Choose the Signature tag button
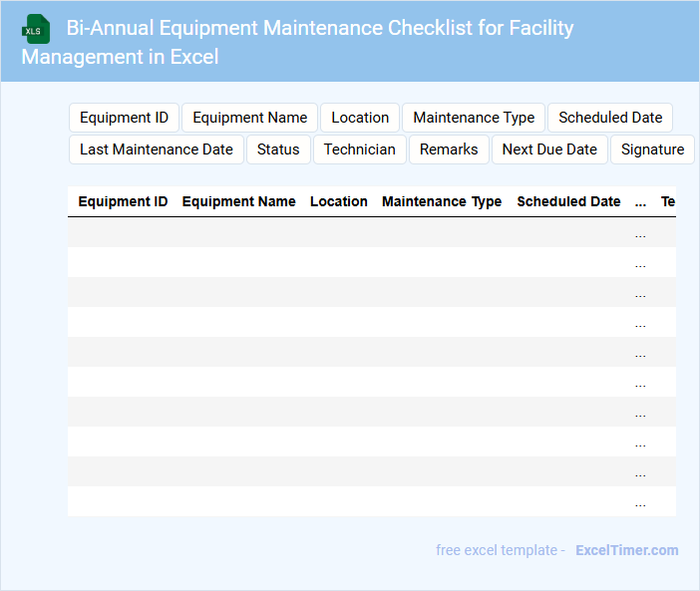 pyautogui.click(x=652, y=149)
